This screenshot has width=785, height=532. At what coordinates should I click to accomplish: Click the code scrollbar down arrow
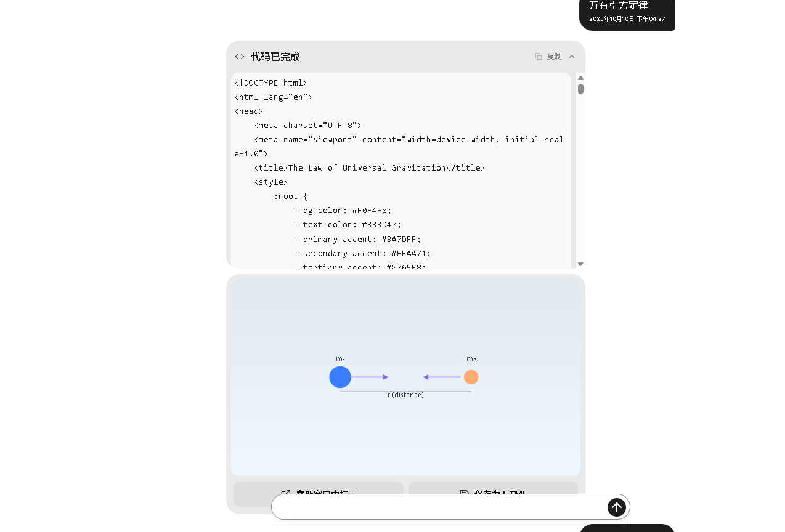(x=580, y=264)
